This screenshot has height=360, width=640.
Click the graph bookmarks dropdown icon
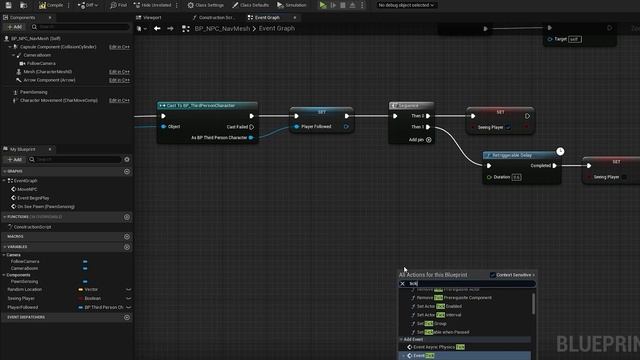point(141,29)
